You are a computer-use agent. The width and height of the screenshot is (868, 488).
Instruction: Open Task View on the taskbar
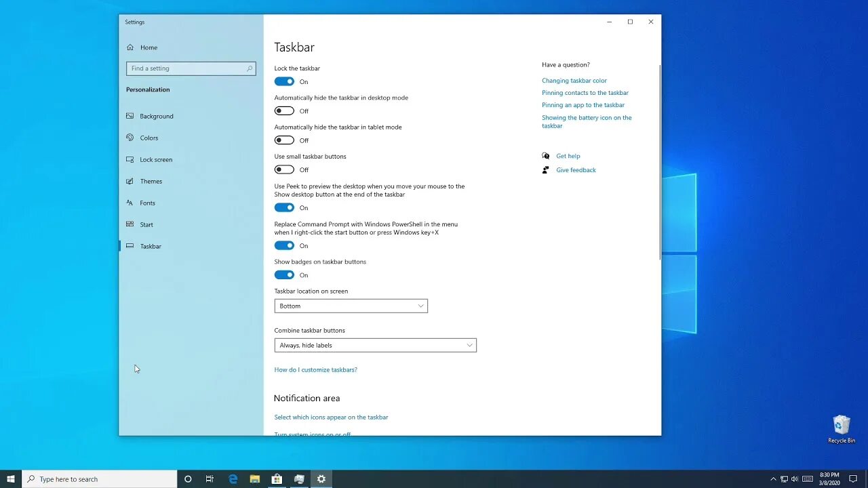pyautogui.click(x=210, y=479)
